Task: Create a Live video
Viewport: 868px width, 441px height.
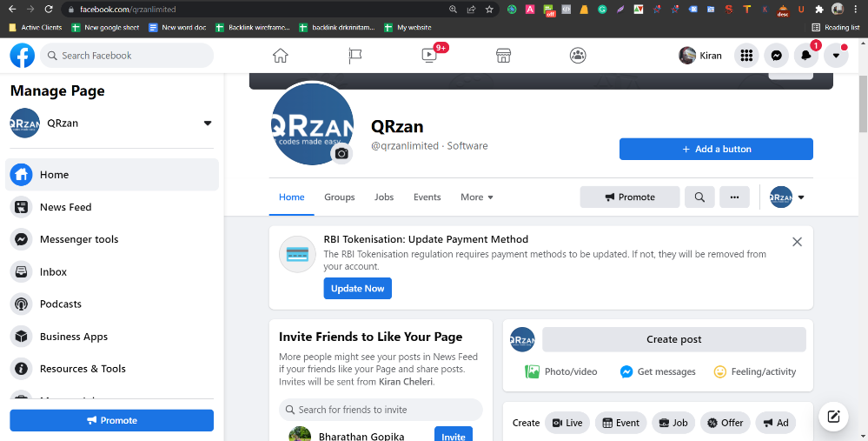Action: (567, 423)
